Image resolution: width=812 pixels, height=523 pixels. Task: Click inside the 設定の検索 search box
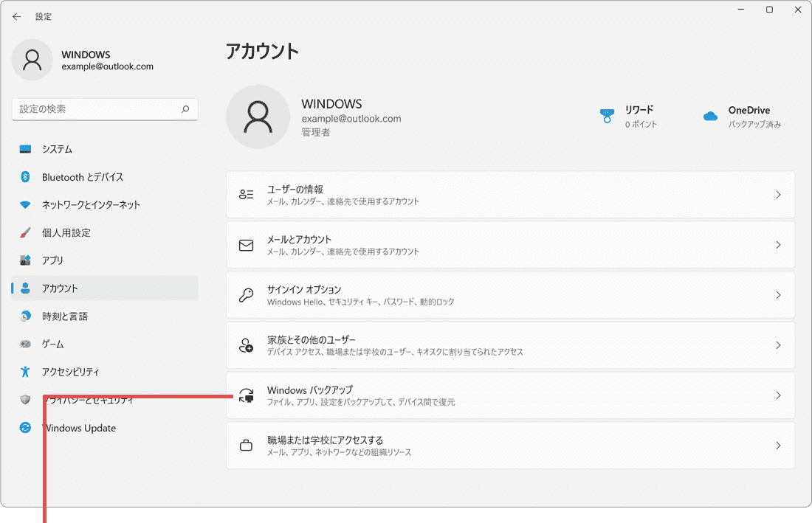(x=105, y=108)
